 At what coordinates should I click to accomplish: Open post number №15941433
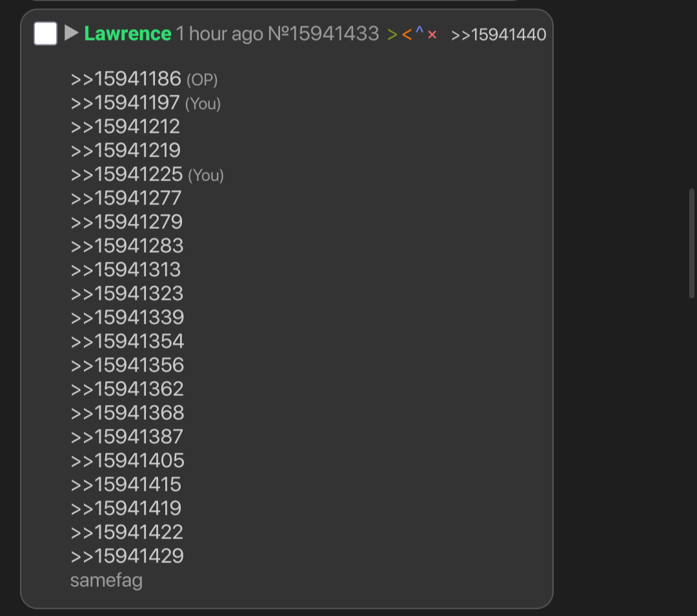pyautogui.click(x=323, y=34)
